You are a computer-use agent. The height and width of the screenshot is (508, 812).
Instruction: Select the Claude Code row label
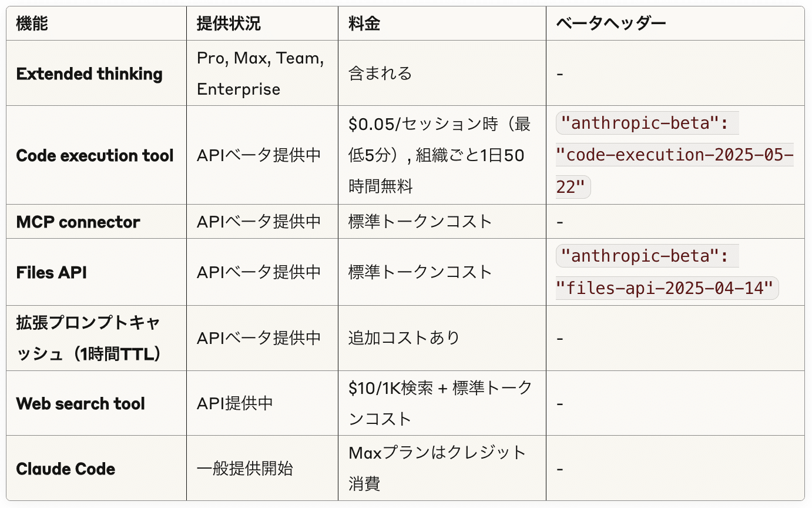coord(66,469)
